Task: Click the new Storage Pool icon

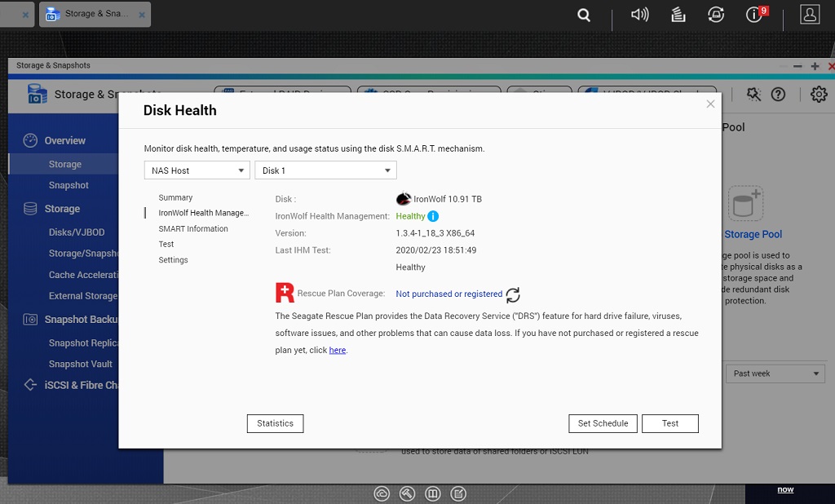Action: pyautogui.click(x=745, y=204)
